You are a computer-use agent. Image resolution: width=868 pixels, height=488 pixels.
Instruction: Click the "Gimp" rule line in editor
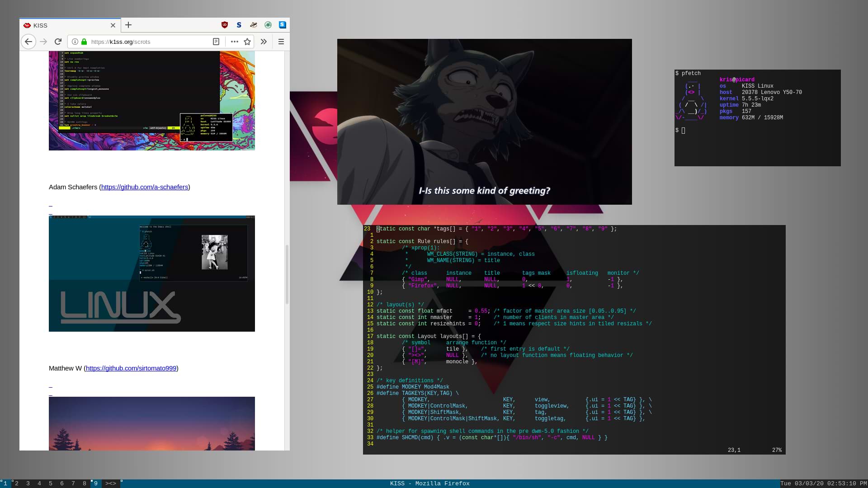point(512,279)
